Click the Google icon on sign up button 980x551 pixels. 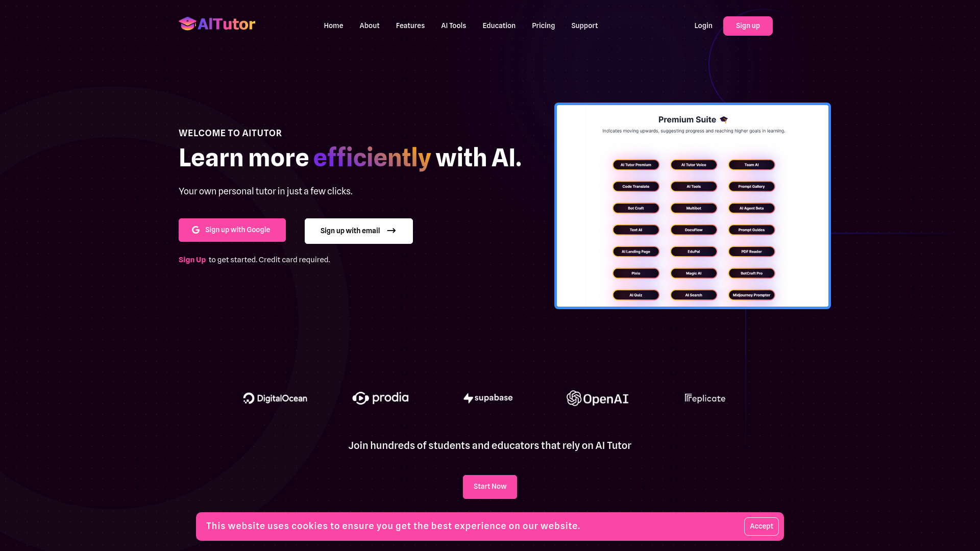pos(196,230)
